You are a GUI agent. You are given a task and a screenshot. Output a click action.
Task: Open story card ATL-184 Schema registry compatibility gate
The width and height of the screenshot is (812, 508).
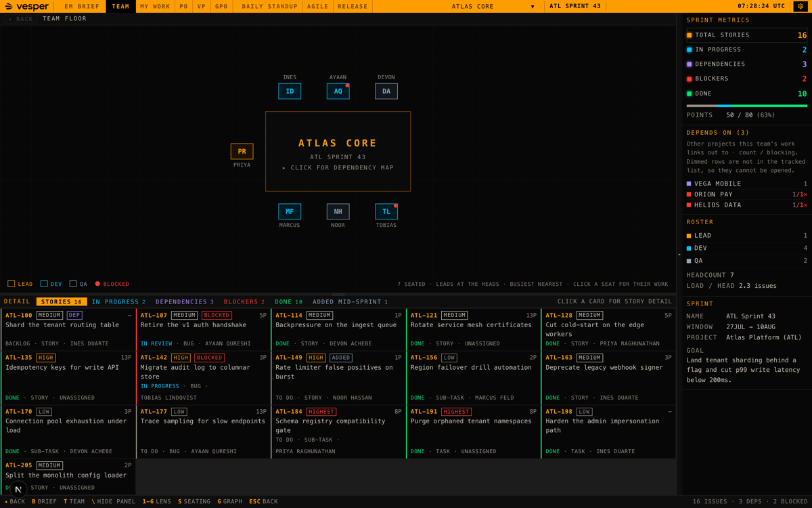tap(338, 431)
